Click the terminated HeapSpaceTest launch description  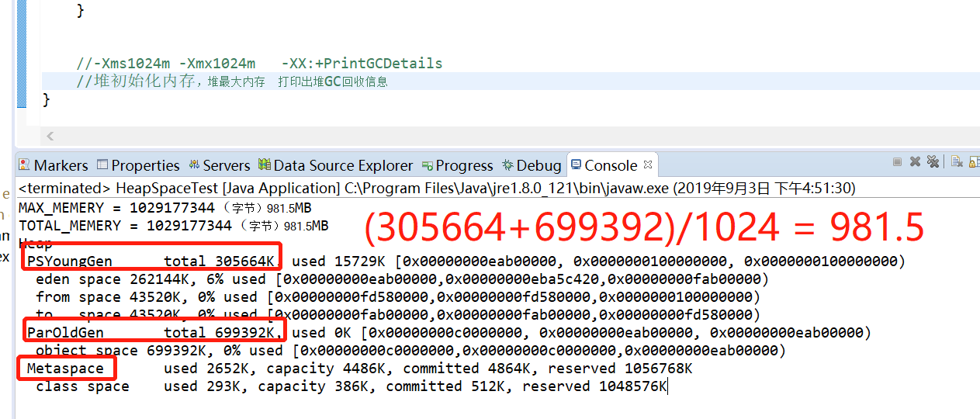pos(437,188)
